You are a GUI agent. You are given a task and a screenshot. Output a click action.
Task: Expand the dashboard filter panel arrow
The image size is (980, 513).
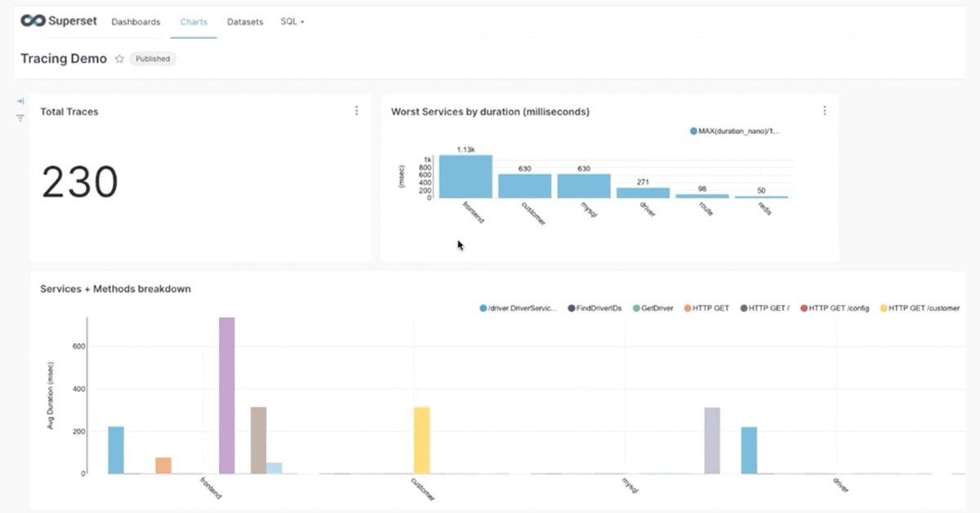[19, 101]
